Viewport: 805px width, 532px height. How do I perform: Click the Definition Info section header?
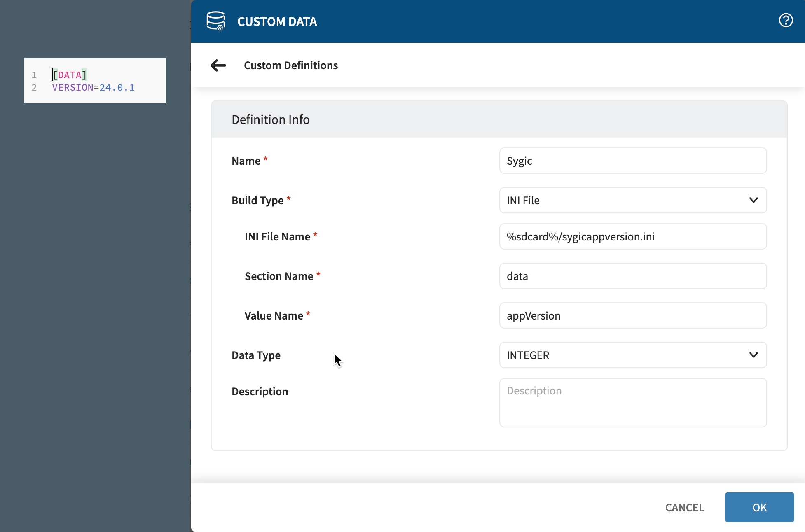pyautogui.click(x=270, y=119)
